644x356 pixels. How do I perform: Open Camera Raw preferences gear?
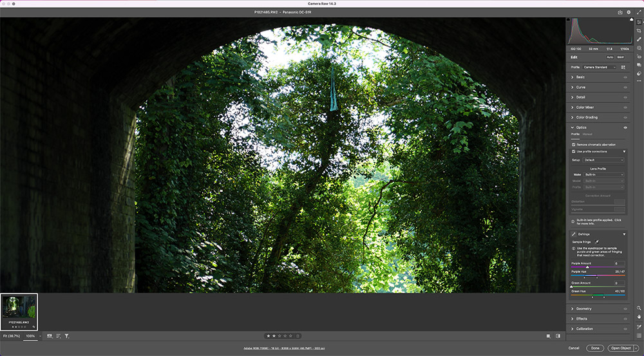(x=629, y=12)
